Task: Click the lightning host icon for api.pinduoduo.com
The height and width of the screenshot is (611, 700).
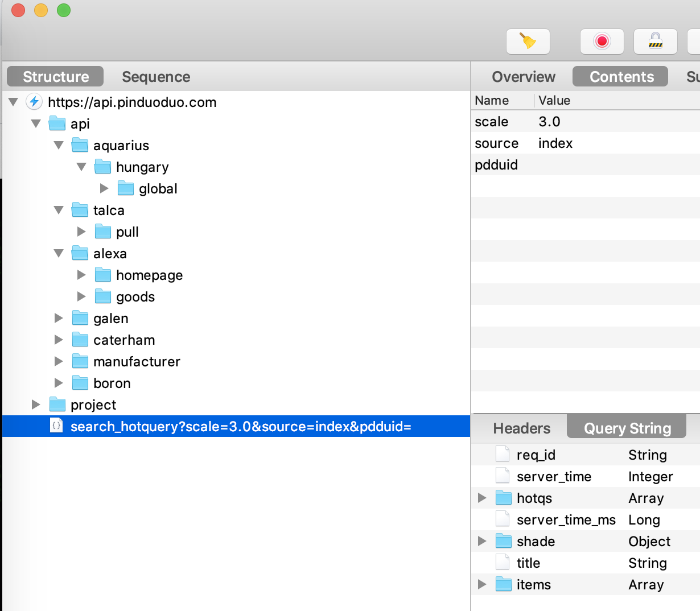Action: click(34, 102)
